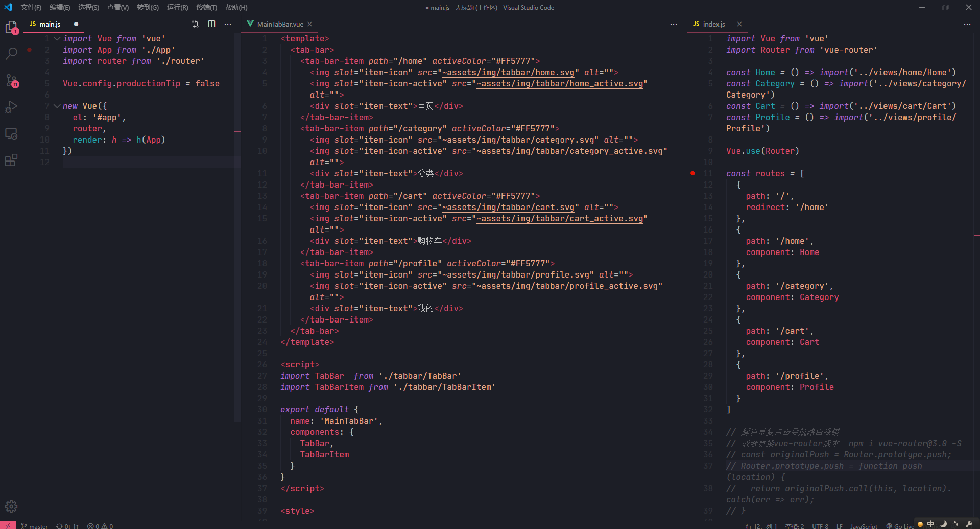Open the Explorer view in the activity bar
Screen dimensions: 980x529
[11, 27]
